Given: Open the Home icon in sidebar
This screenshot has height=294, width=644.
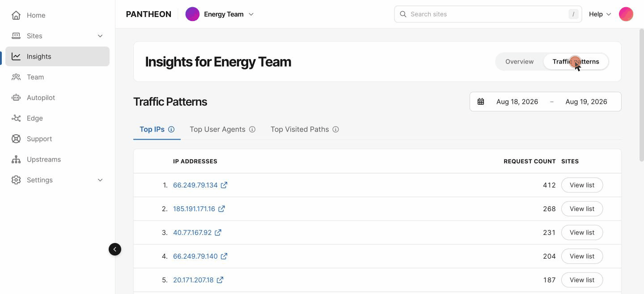Looking at the screenshot, I should pyautogui.click(x=16, y=15).
